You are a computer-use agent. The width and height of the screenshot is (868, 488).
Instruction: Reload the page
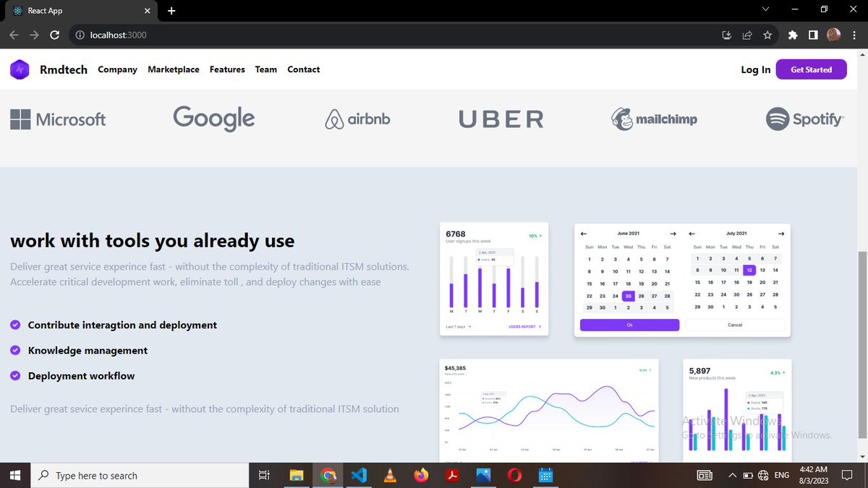coord(54,35)
